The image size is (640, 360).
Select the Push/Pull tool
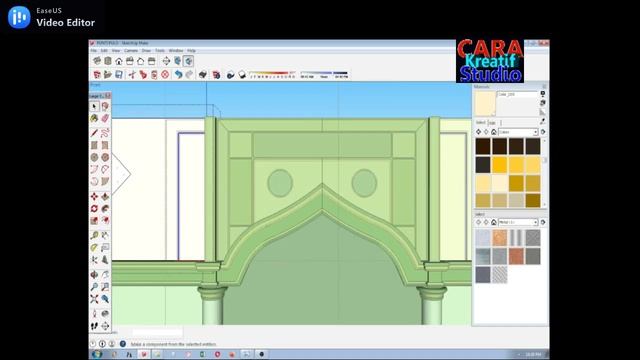(x=105, y=197)
